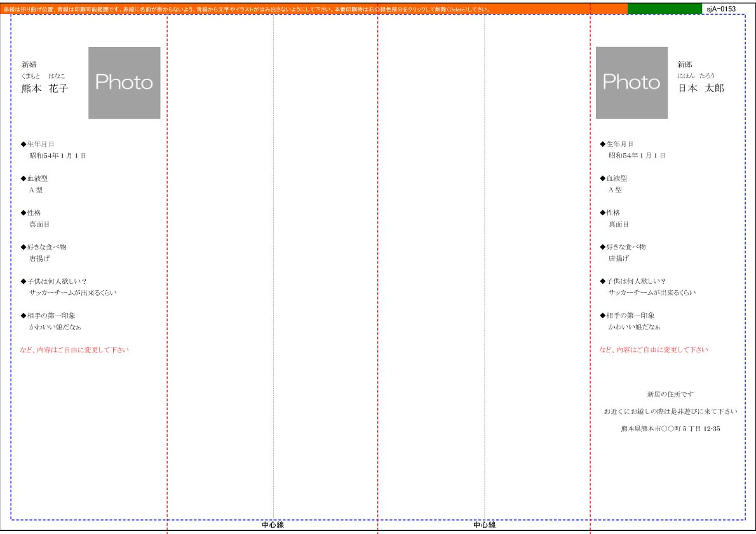Select the 新婦 label

click(29, 65)
